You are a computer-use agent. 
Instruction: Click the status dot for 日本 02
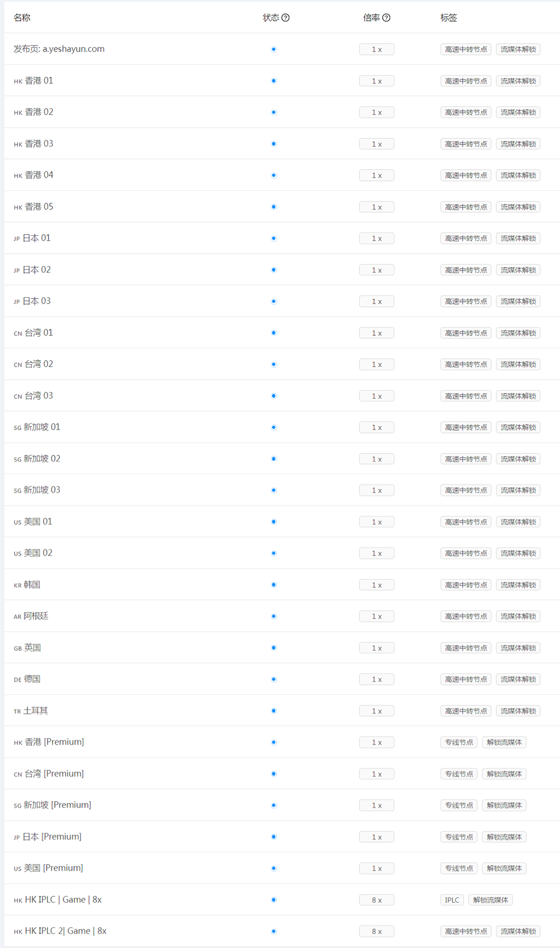click(x=274, y=270)
